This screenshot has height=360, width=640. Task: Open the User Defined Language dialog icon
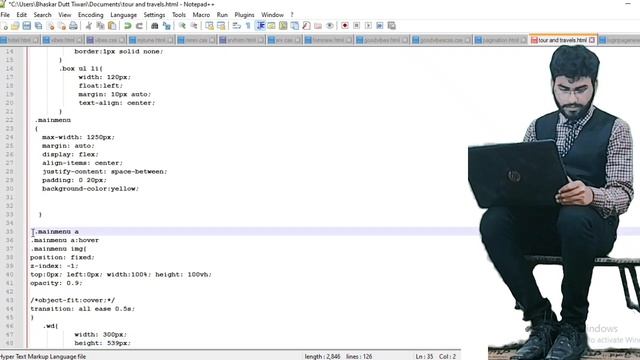271,26
